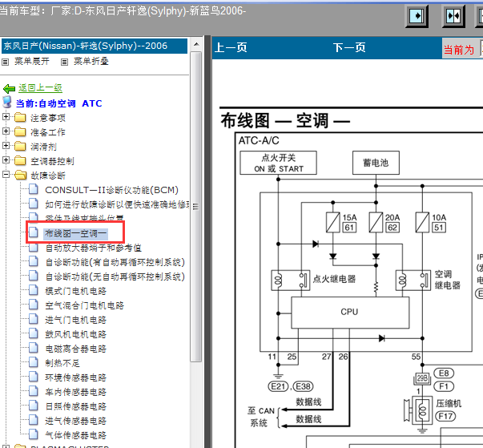Screen dimensions: 483x448
Task: Click the page icon beside 电磁离合器电路
Action: click(34, 348)
